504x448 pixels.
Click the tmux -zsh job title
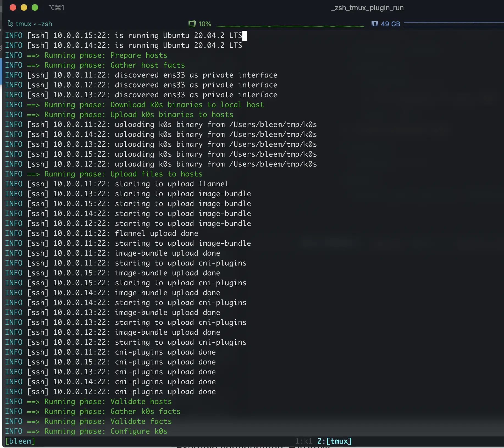click(34, 24)
